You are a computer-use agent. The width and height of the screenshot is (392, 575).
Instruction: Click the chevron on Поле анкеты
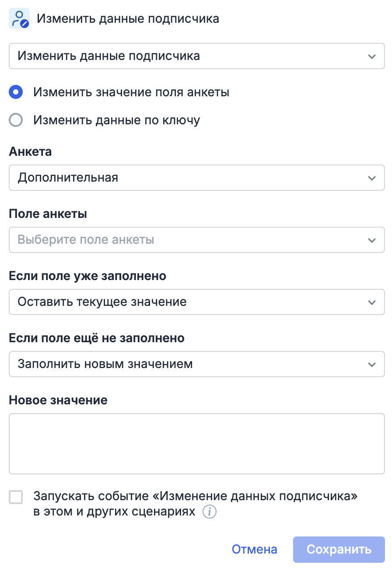tap(371, 240)
